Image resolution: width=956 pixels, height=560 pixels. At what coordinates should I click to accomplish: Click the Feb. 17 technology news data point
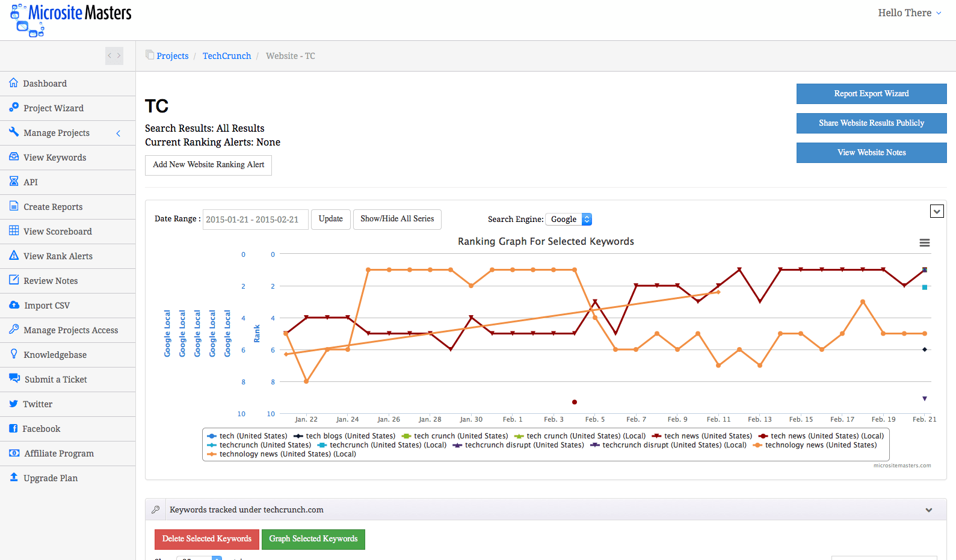[x=842, y=333]
